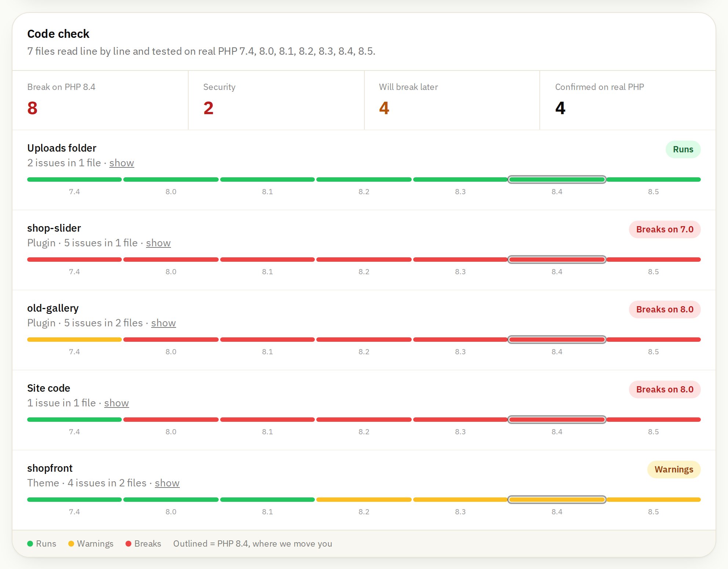The width and height of the screenshot is (728, 569).
Task: Show issues for old-gallery plugin
Action: pos(163,323)
